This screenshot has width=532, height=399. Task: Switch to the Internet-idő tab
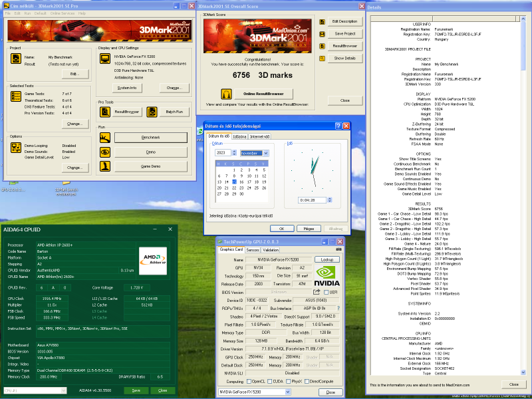pyautogui.click(x=259, y=136)
